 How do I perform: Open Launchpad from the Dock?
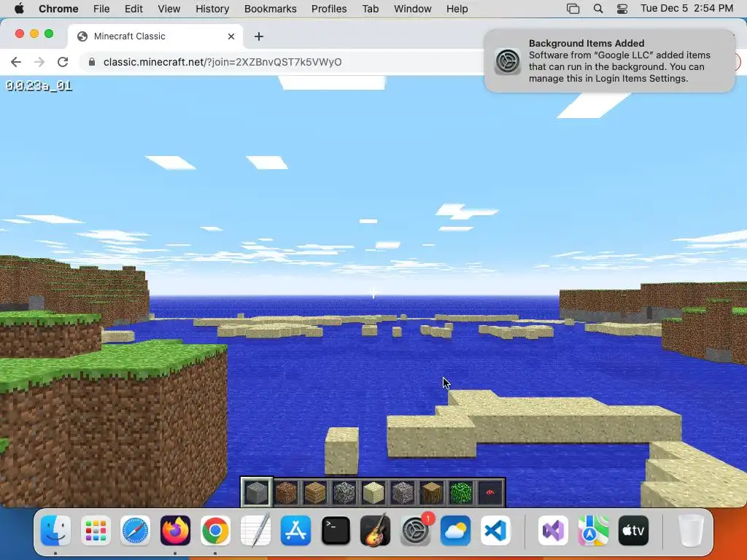click(x=96, y=530)
